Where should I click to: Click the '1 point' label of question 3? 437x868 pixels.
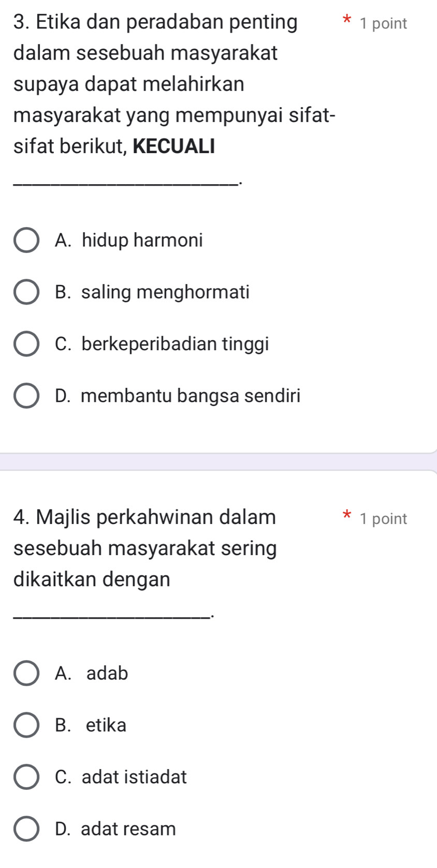click(384, 24)
